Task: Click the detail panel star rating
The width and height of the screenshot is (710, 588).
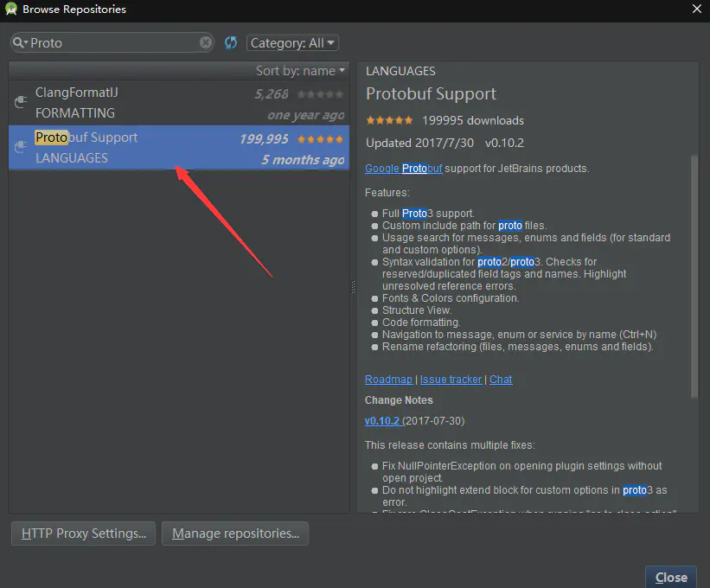Action: 389,120
